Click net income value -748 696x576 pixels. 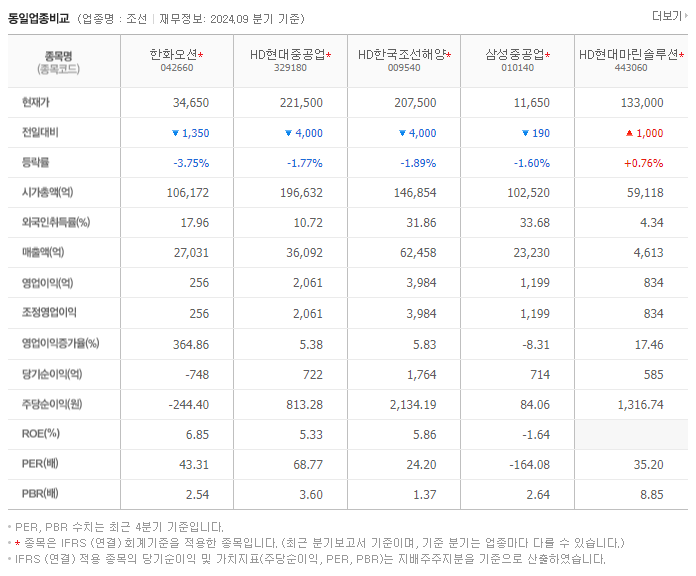197,375
